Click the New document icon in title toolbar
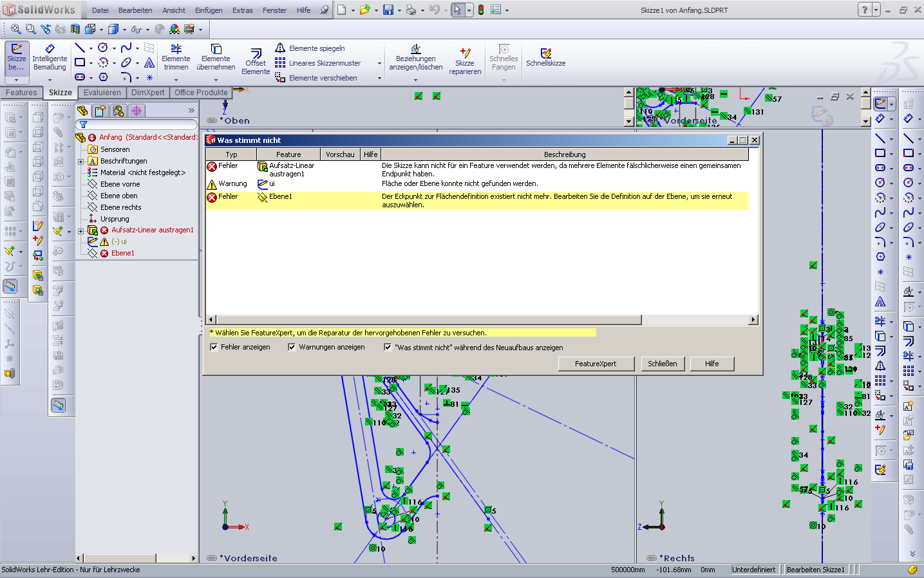 point(342,10)
